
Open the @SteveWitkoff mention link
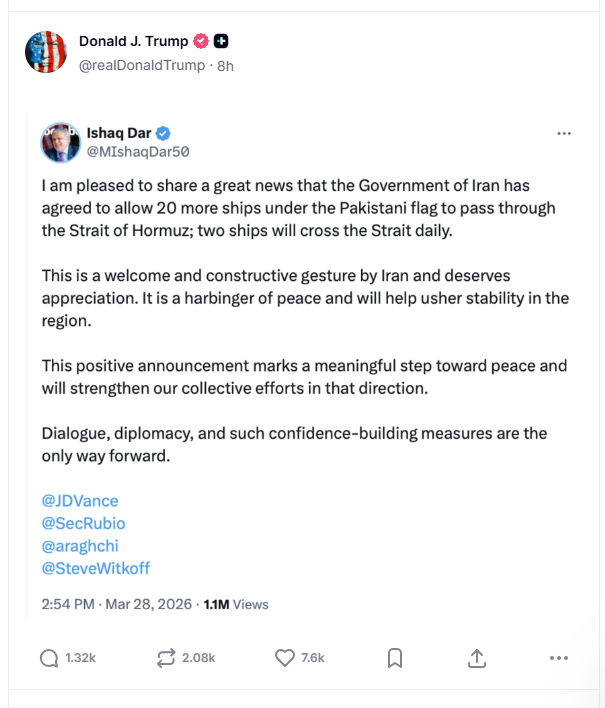pyautogui.click(x=95, y=568)
